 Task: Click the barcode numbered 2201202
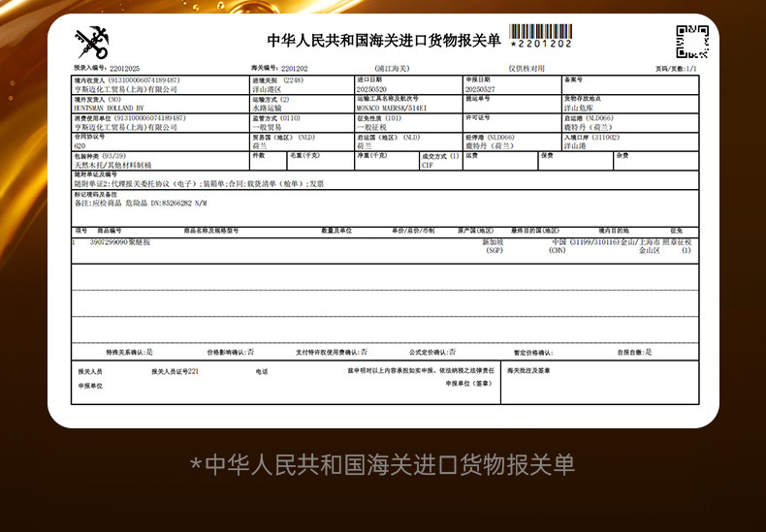tap(540, 36)
